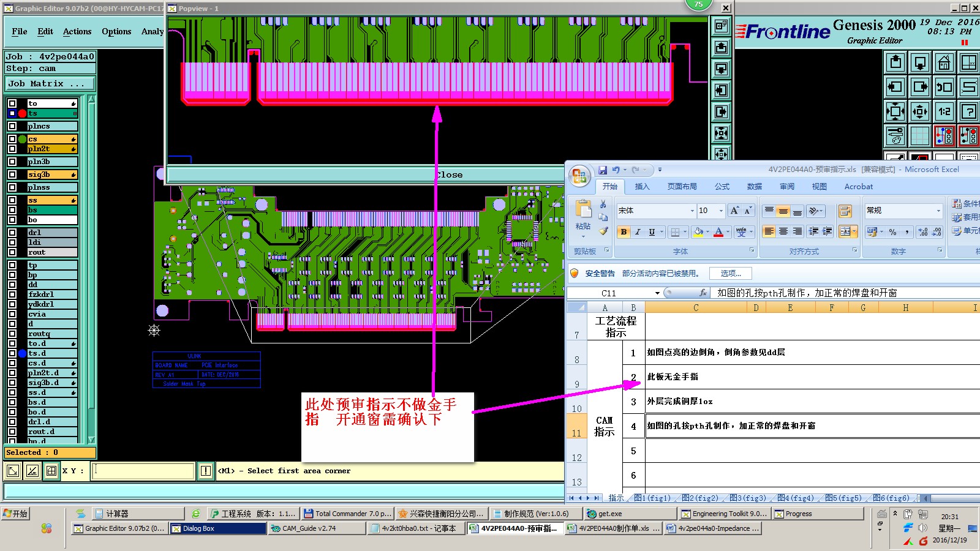Click the Paste icon in Excel ribbon
Screen dimensions: 980x551
583,209
